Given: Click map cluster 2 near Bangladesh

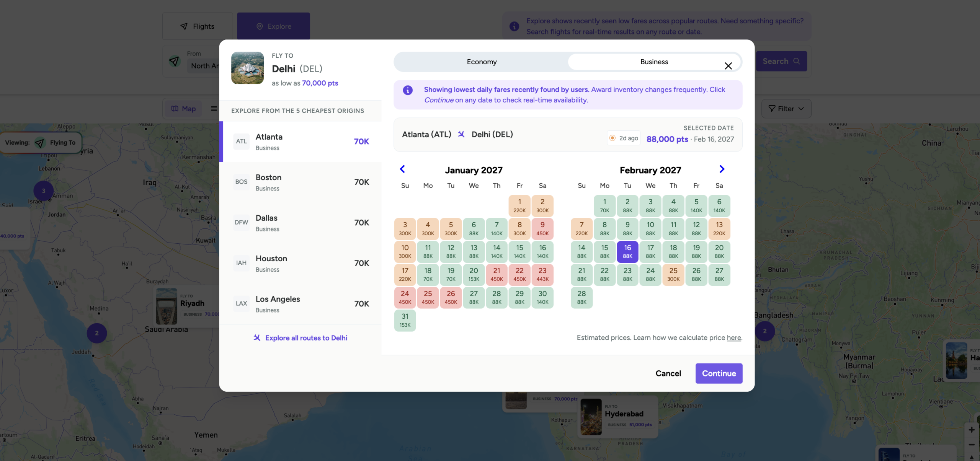Looking at the screenshot, I should 764,331.
